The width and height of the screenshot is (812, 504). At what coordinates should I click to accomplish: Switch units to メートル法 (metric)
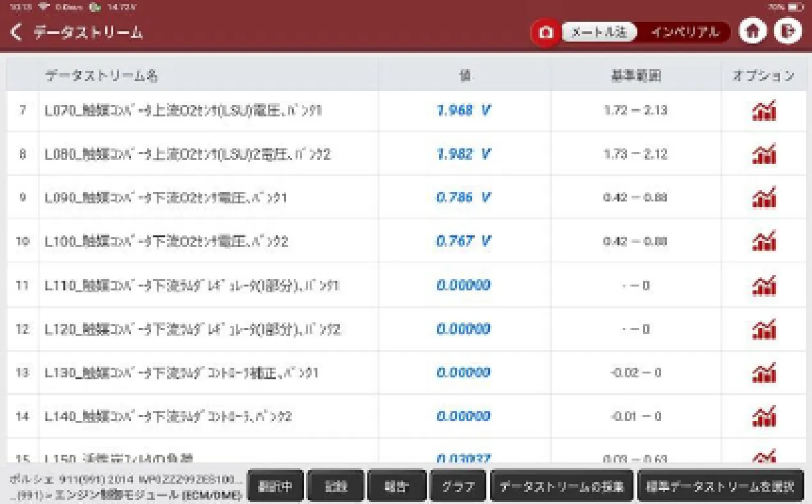click(x=598, y=33)
